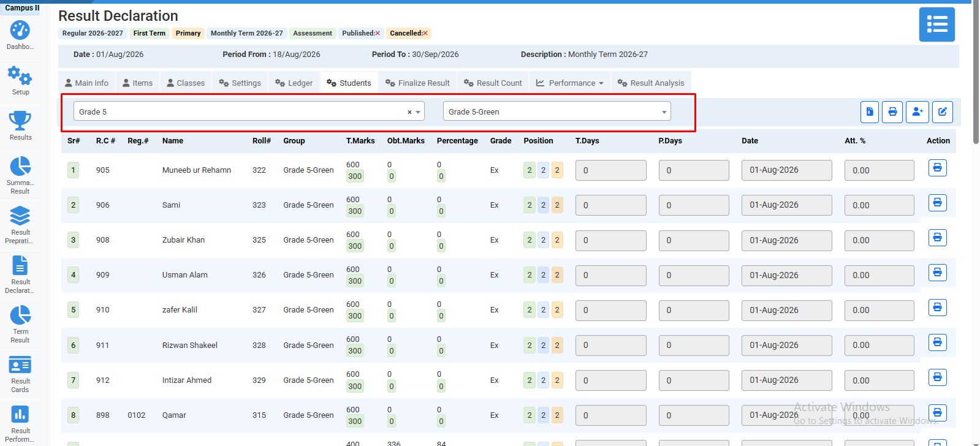The width and height of the screenshot is (980, 446).
Task: Click the Cancelled status tag
Action: 409,33
